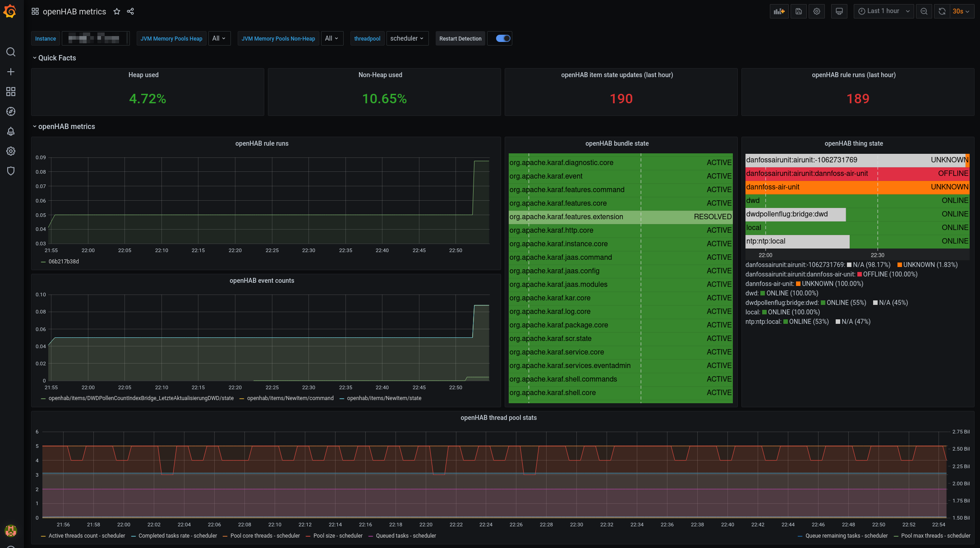The width and height of the screenshot is (980, 548).
Task: Toggle Queued tasks - scheduler legend
Action: coord(405,536)
